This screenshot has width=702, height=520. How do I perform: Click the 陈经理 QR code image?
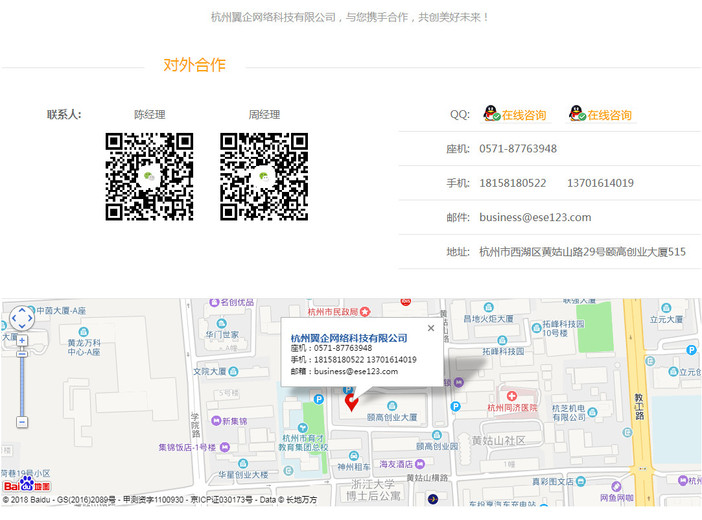(x=149, y=176)
